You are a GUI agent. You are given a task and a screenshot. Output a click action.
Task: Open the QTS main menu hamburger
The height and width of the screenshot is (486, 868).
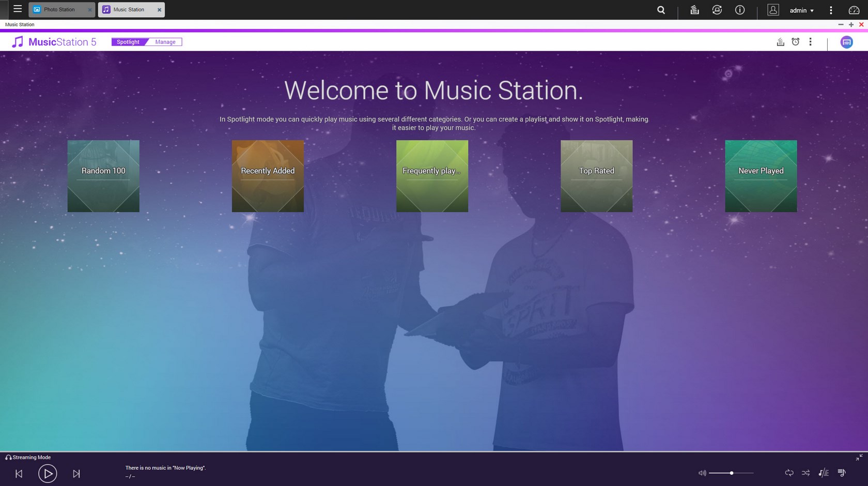coord(18,9)
